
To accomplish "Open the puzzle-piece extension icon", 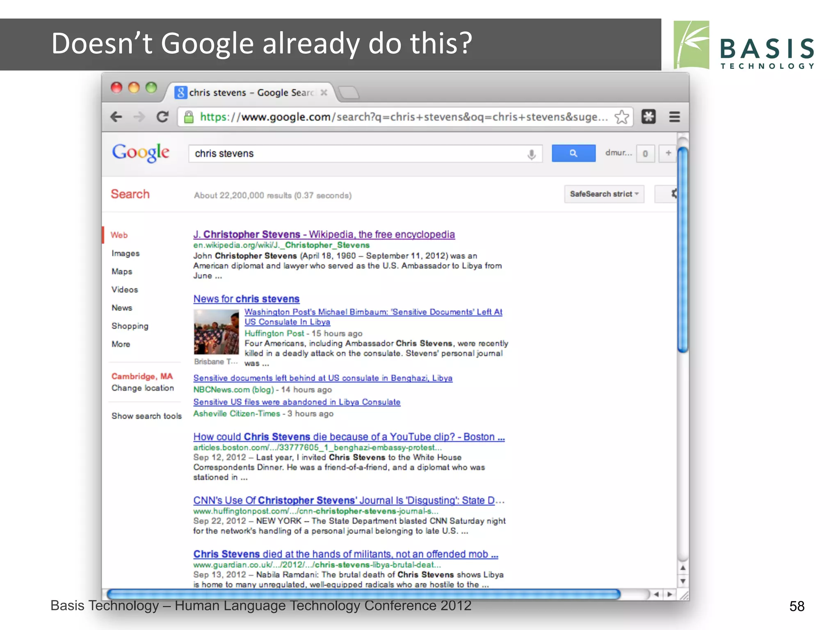I will tap(648, 117).
